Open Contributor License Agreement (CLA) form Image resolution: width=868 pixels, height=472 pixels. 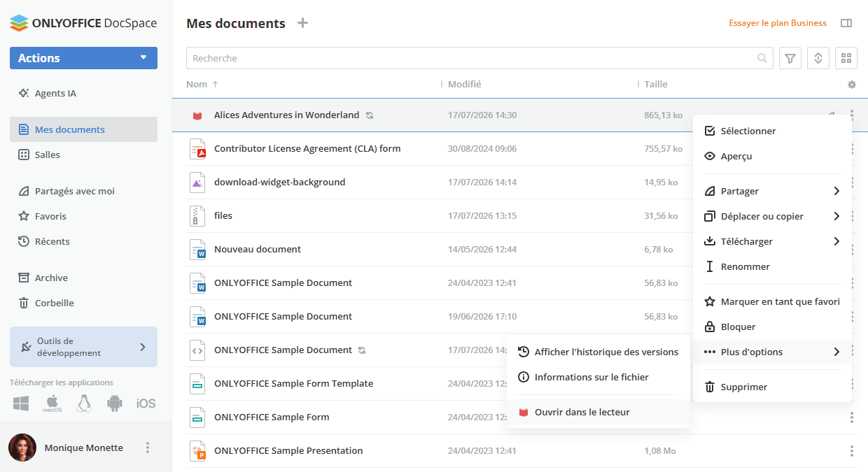click(x=307, y=148)
